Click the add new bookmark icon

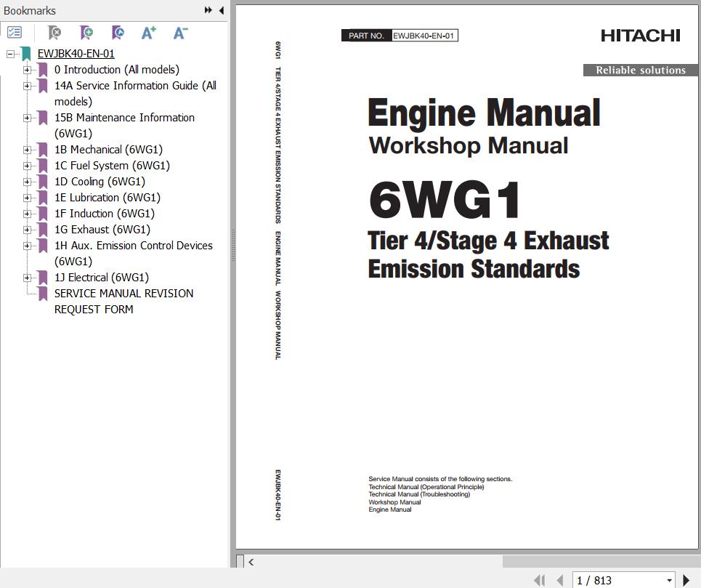click(86, 32)
